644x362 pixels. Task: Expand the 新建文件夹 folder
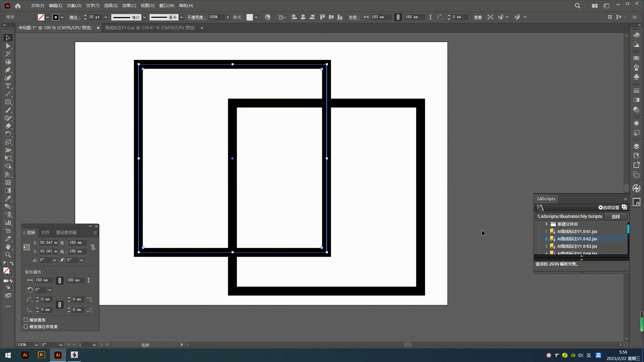tap(546, 224)
